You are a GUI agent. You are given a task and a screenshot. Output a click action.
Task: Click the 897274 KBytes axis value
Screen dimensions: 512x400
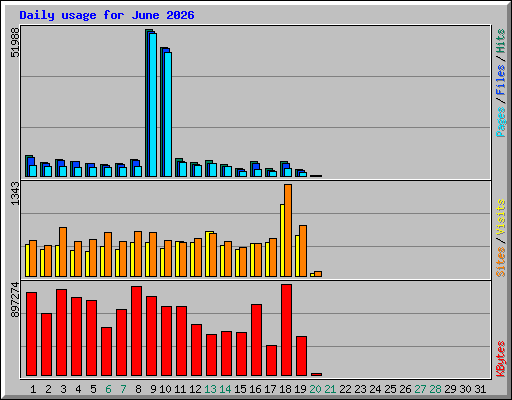pos(15,300)
